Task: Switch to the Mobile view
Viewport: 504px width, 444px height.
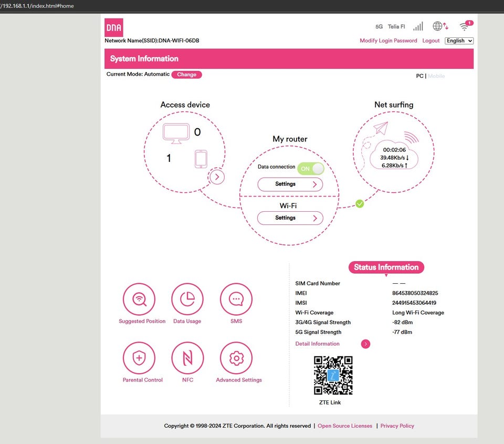Action: pyautogui.click(x=436, y=76)
